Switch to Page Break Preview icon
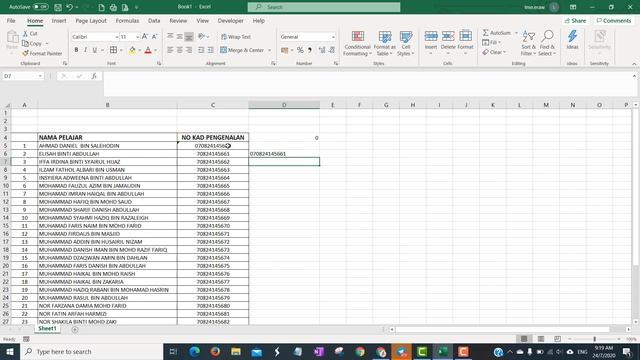This screenshot has width=640, height=360. point(557,339)
